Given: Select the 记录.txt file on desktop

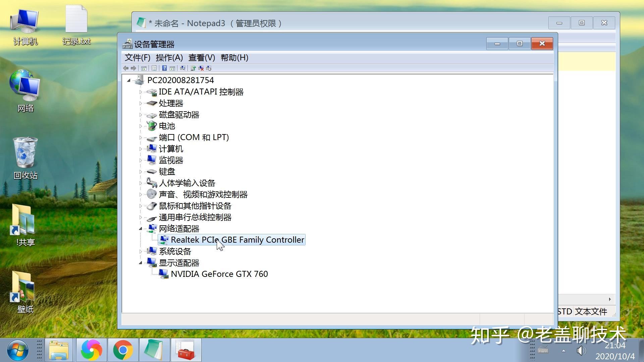Looking at the screenshot, I should click(x=76, y=25).
